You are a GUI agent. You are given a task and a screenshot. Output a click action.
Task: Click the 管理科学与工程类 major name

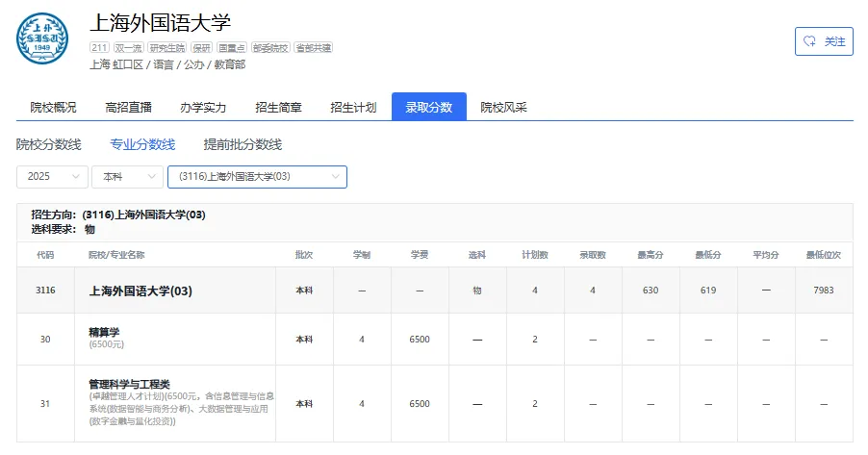[x=130, y=384]
